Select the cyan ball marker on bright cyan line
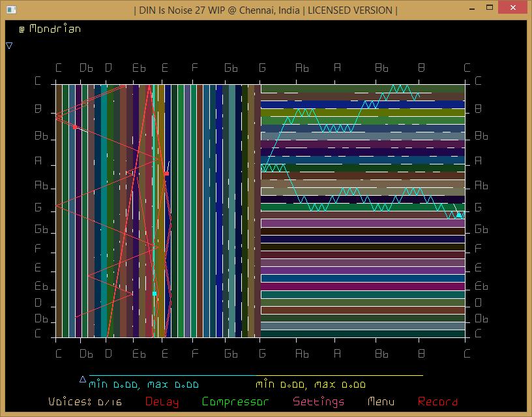Viewport: 532px width, 417px height. (x=155, y=294)
